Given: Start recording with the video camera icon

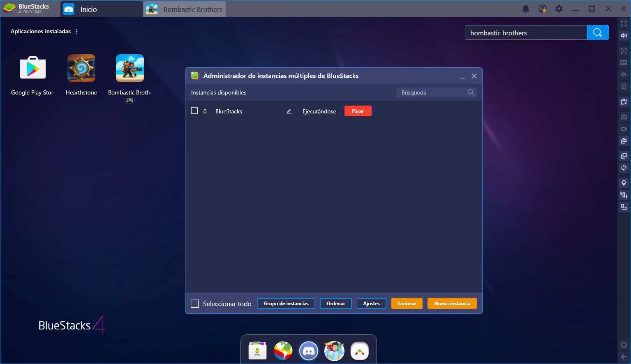Looking at the screenshot, I should [624, 129].
